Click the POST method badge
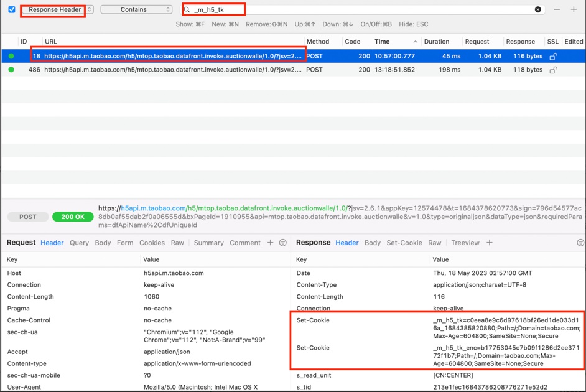Screen dimensions: 586x392 [x=28, y=217]
